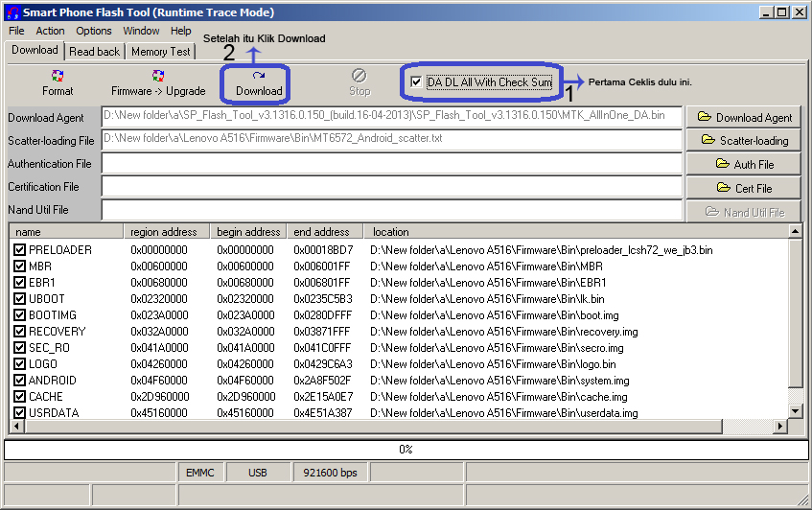Toggle the EBR1 partition checkbox
This screenshot has width=812, height=510.
point(20,283)
